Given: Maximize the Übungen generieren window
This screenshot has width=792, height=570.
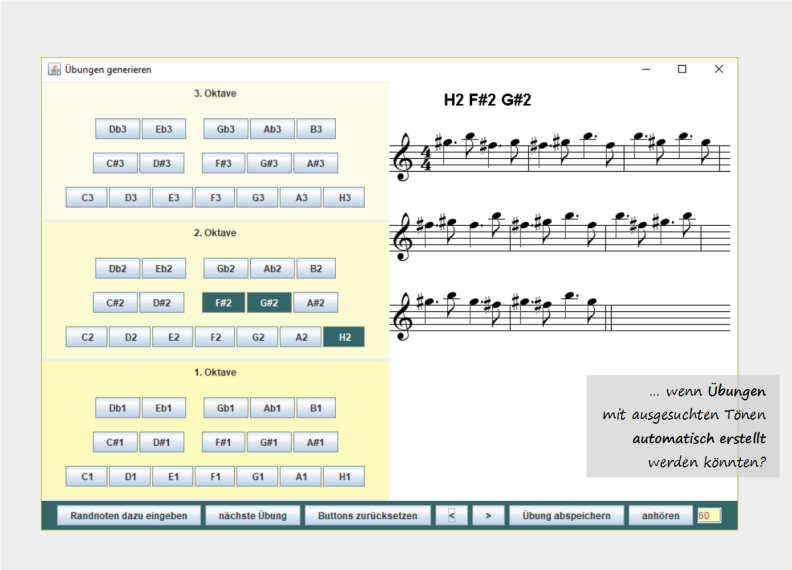Looking at the screenshot, I should point(682,69).
